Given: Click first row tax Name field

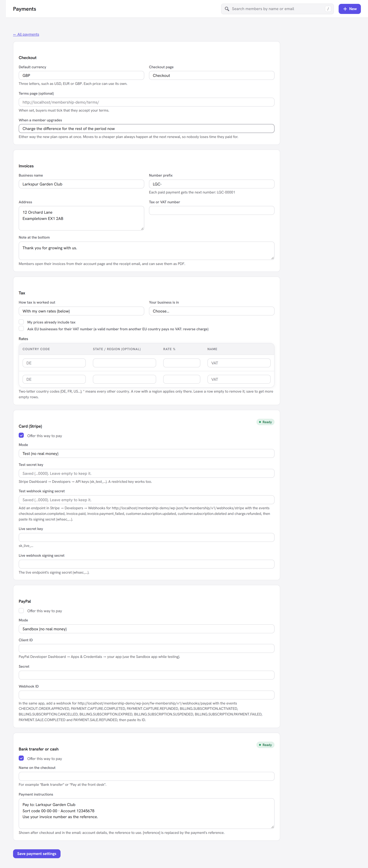Looking at the screenshot, I should coord(239,363).
